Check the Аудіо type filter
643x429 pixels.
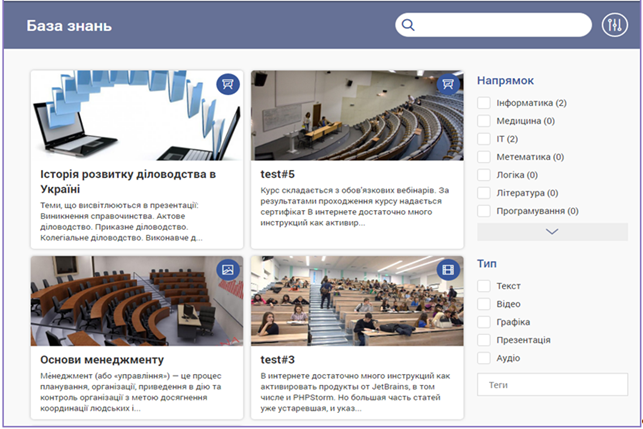click(484, 358)
